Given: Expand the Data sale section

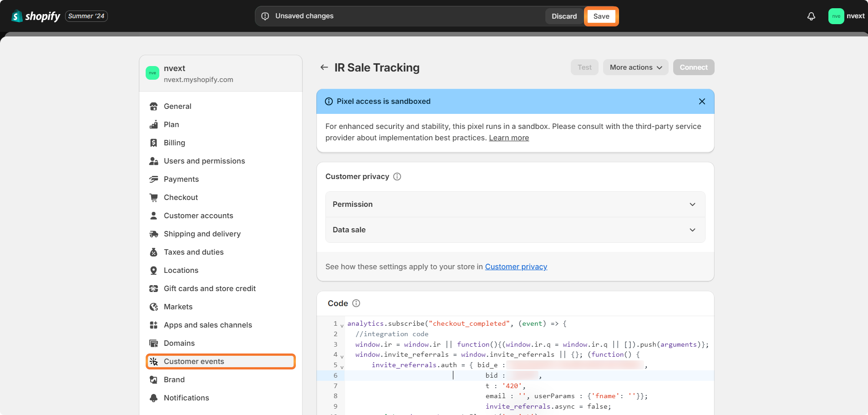Looking at the screenshot, I should pyautogui.click(x=515, y=230).
